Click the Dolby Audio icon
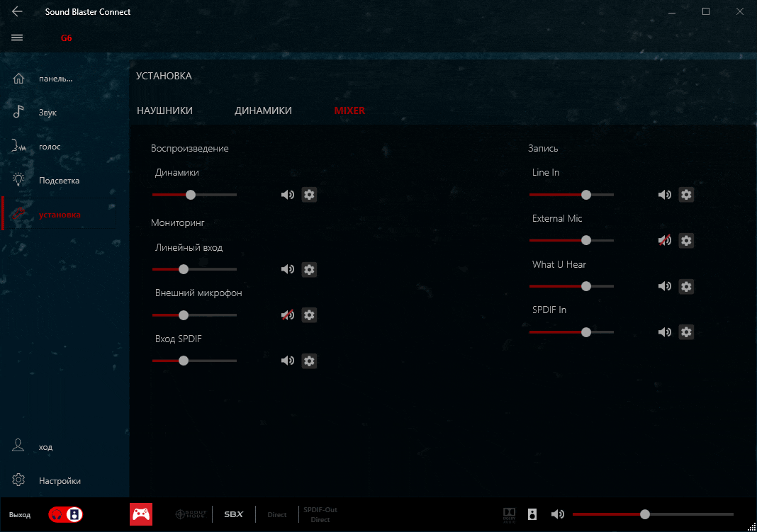The image size is (757, 532). click(x=509, y=514)
